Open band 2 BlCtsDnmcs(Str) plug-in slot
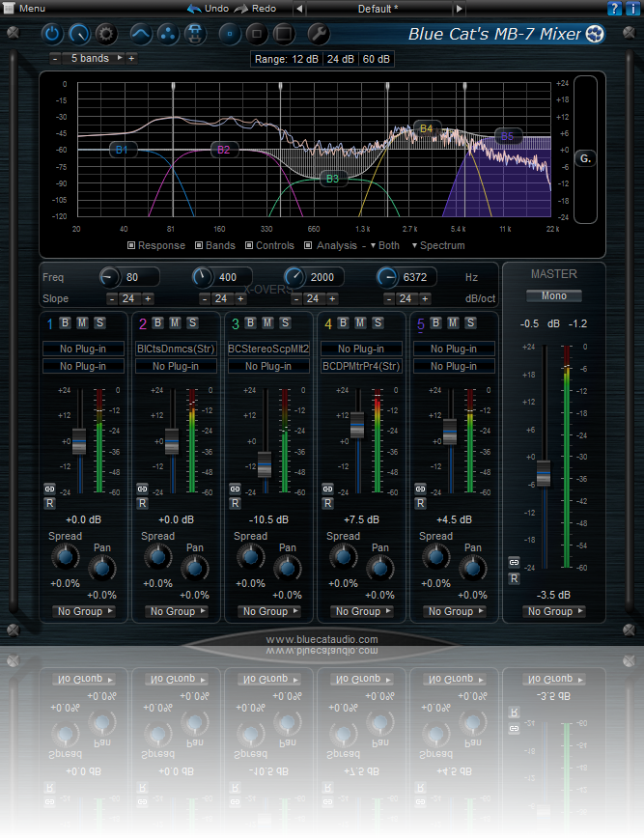 [x=176, y=349]
